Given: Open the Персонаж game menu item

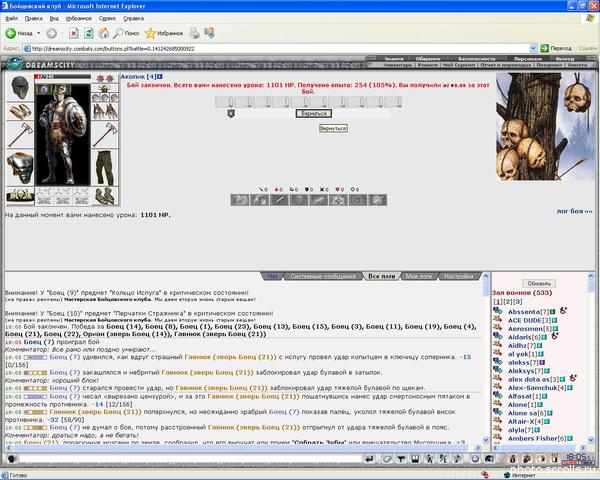Looking at the screenshot, I should coord(528,59).
